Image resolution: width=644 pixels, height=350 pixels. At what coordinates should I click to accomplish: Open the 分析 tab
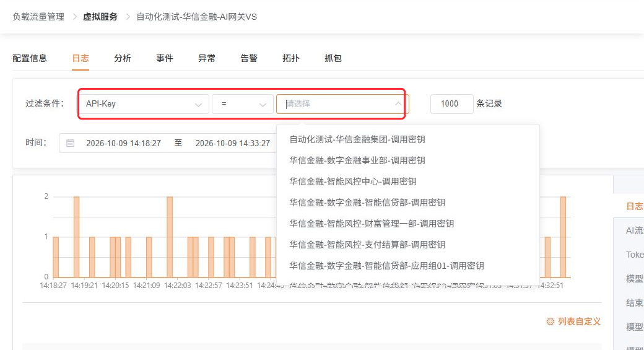point(123,58)
